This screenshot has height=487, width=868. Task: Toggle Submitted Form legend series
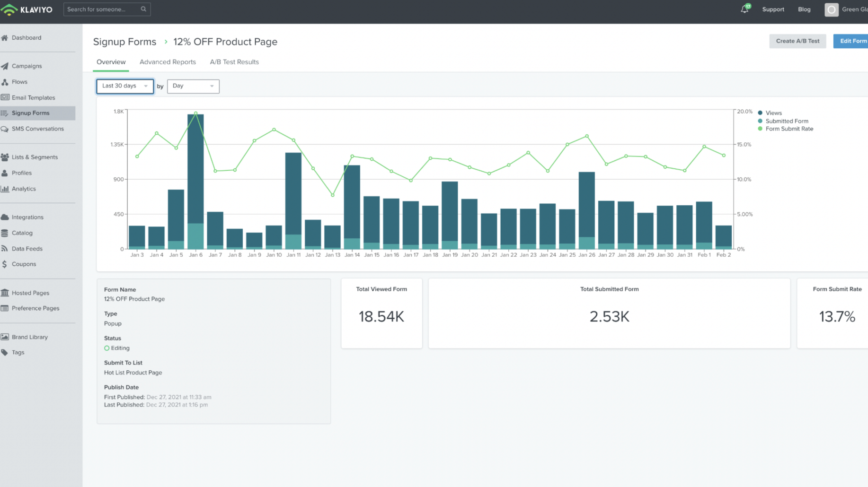tap(786, 121)
